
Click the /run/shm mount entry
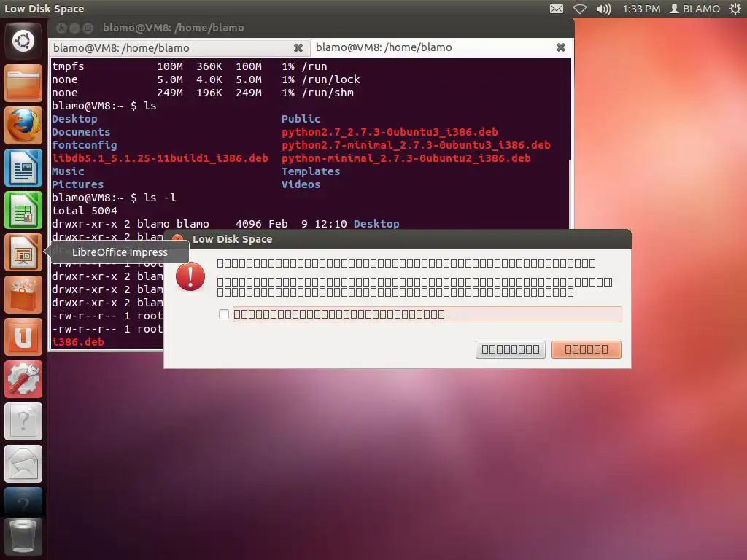(328, 93)
